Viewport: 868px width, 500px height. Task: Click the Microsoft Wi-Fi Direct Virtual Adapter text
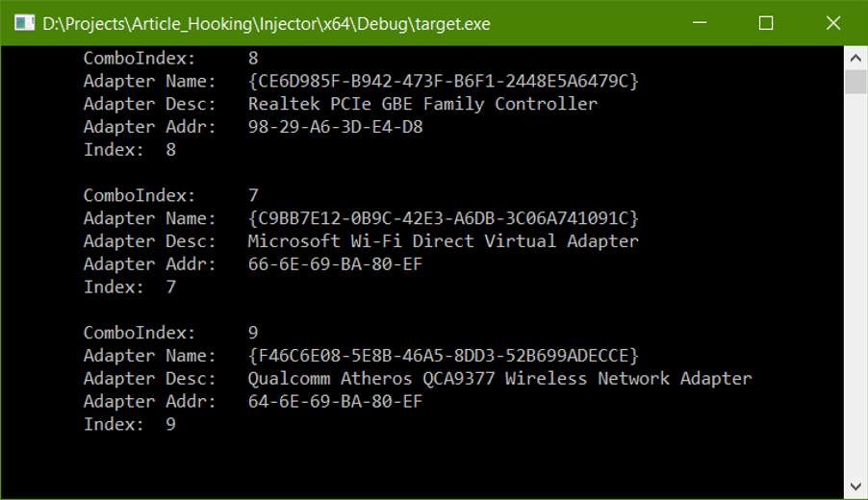tap(443, 241)
